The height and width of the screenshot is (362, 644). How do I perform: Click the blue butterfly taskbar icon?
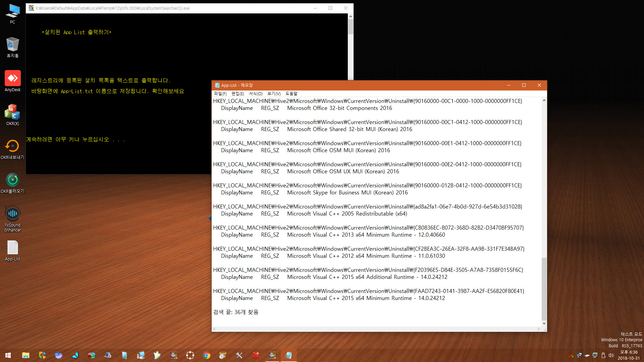75,355
